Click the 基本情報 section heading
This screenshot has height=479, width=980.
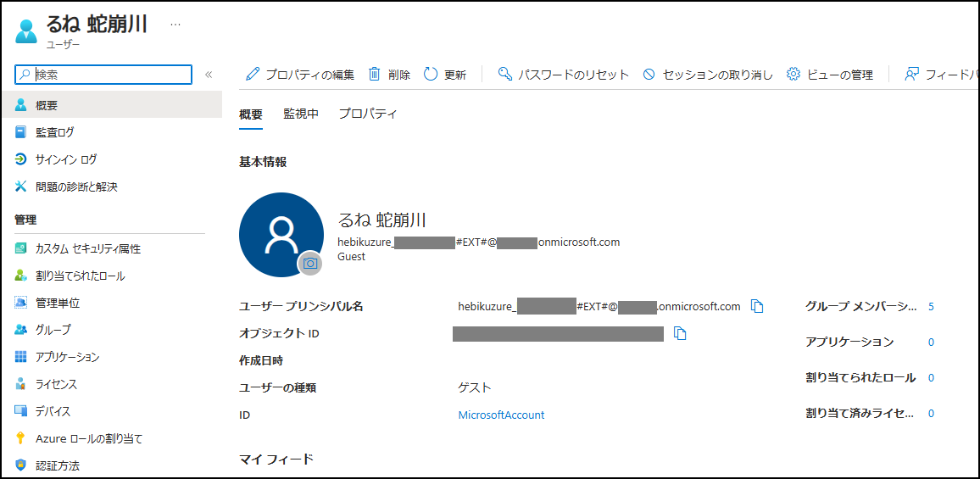coord(263,162)
